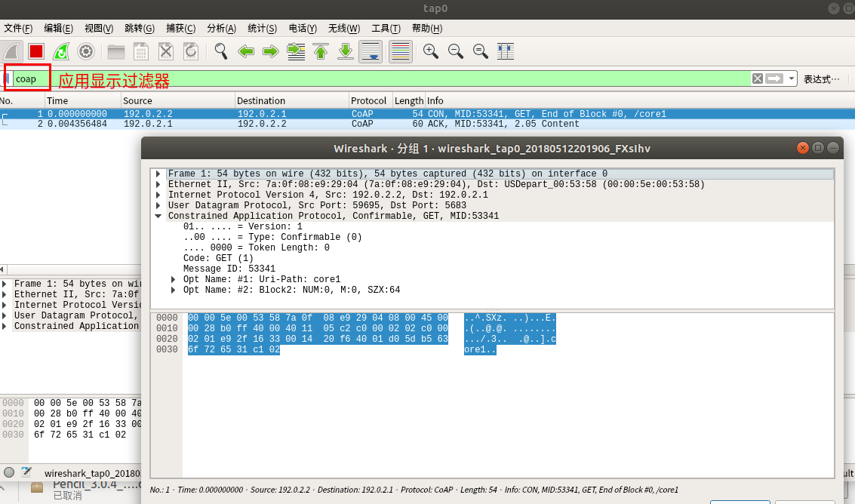Select Token Length: 0 field
The width and height of the screenshot is (855, 504).
pyautogui.click(x=257, y=247)
